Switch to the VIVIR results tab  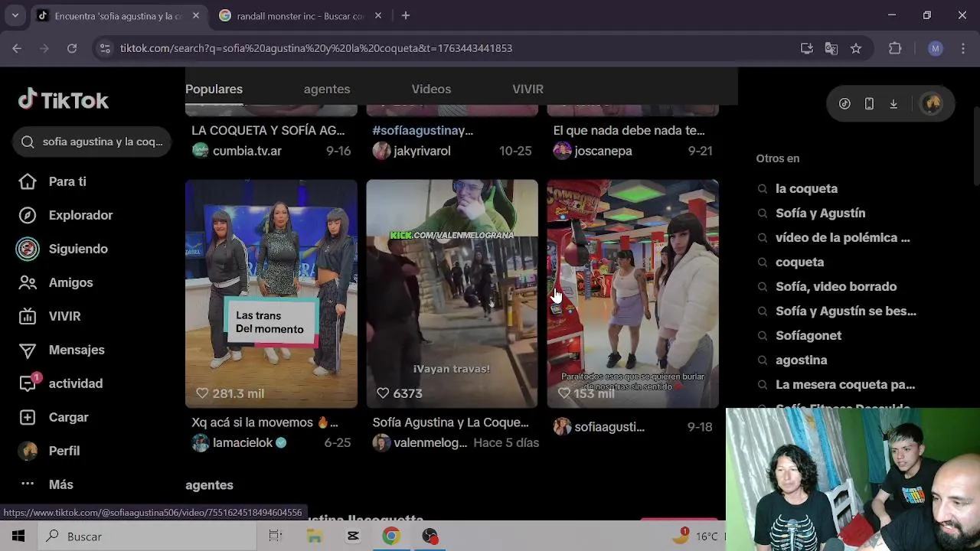[528, 89]
